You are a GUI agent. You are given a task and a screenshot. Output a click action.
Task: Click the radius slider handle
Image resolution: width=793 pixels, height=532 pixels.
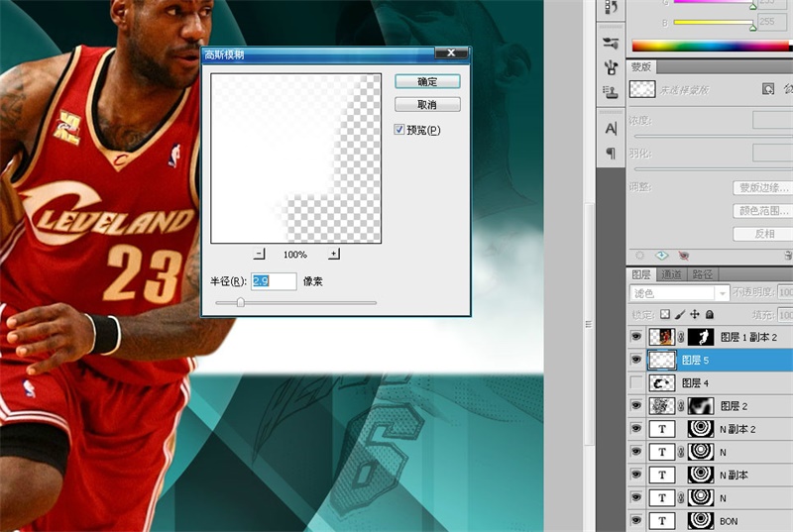(240, 302)
